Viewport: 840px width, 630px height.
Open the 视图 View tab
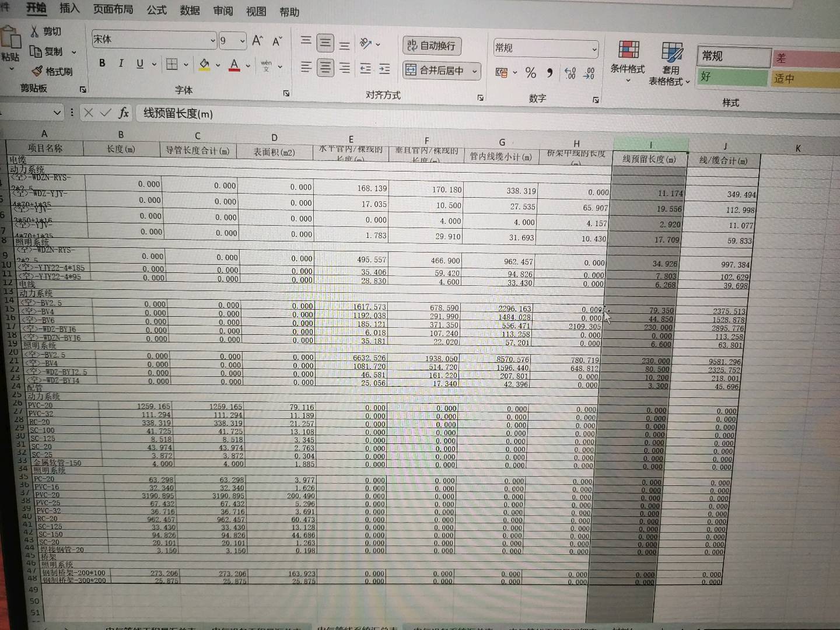[x=256, y=12]
